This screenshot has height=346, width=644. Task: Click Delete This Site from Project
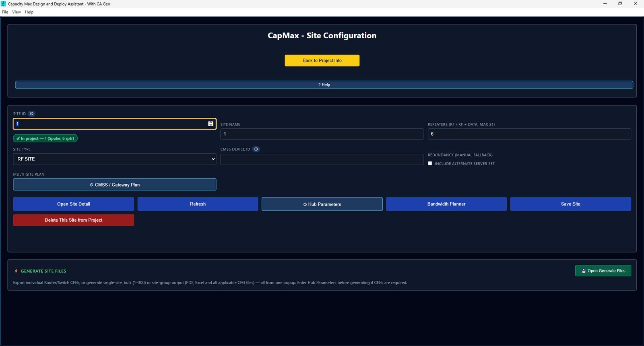pos(74,220)
